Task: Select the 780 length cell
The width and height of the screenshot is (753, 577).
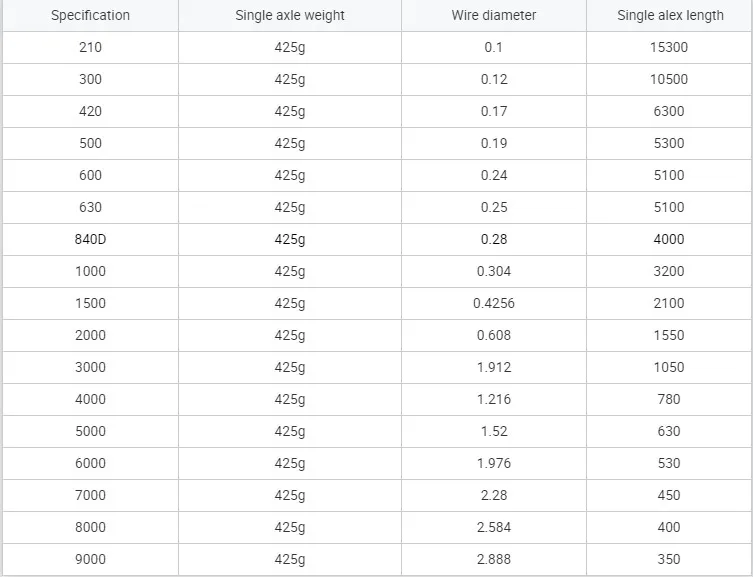Action: click(x=669, y=399)
